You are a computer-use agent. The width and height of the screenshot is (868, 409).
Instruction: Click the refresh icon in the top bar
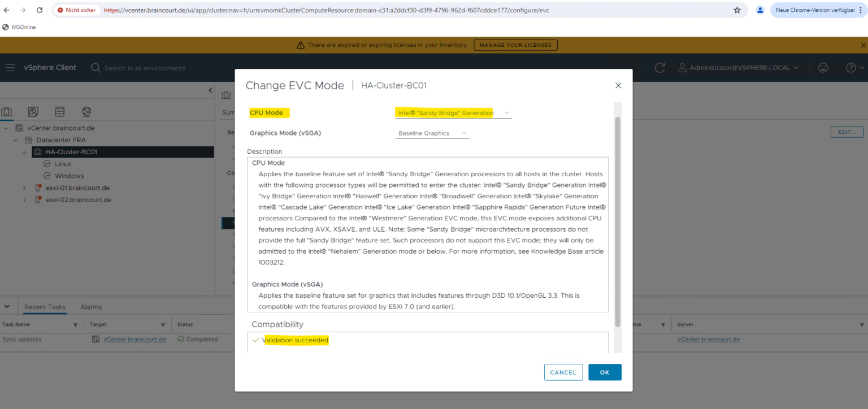(x=659, y=67)
